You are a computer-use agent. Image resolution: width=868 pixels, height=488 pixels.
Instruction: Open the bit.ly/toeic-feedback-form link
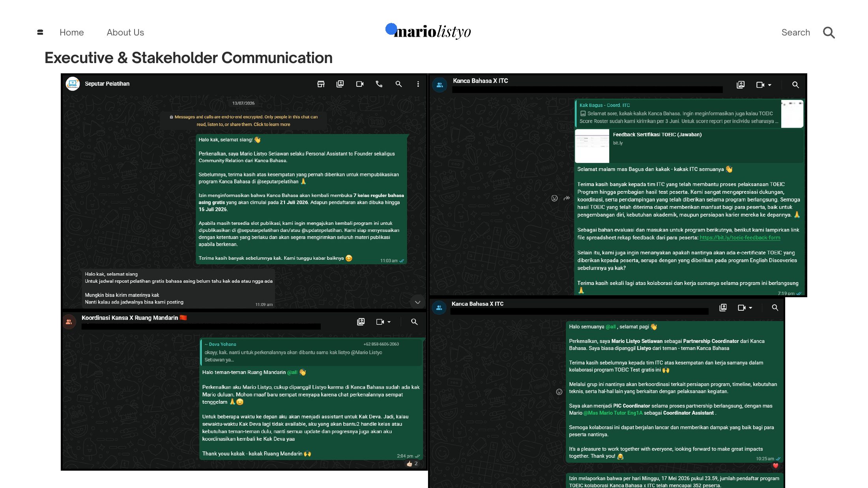[x=740, y=238]
